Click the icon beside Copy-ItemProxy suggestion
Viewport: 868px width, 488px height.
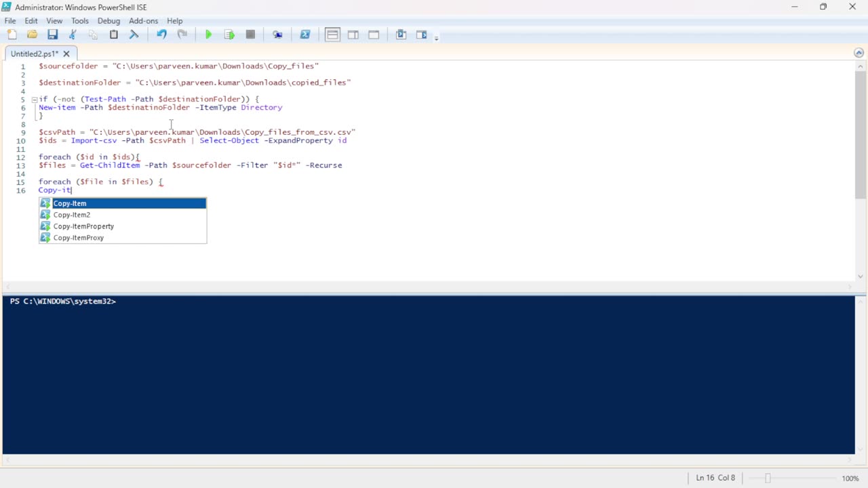pyautogui.click(x=45, y=238)
